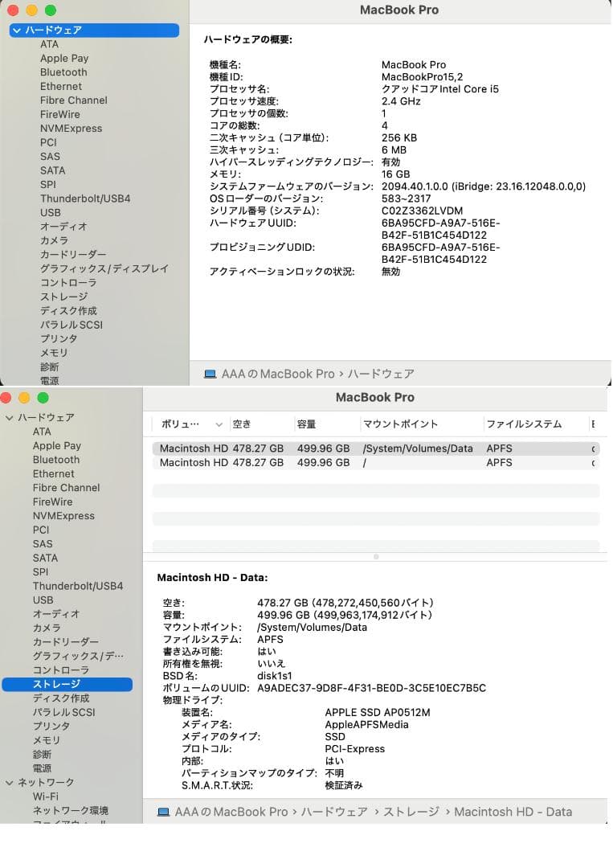Select パラレルSCSI in hardware overview window sidebar

coord(72,325)
